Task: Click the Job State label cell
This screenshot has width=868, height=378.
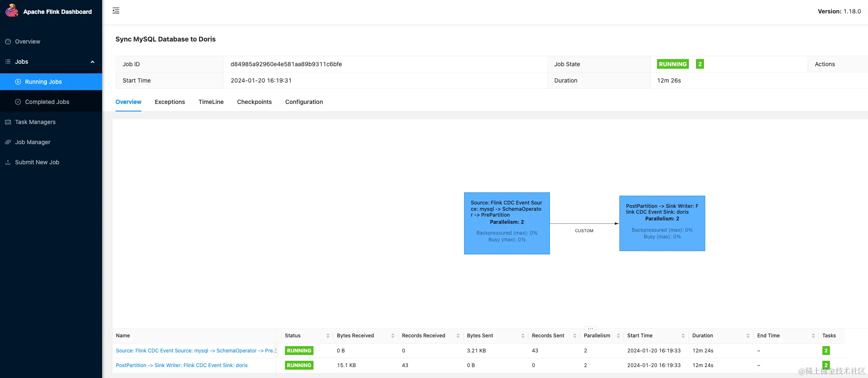Action: (599, 64)
